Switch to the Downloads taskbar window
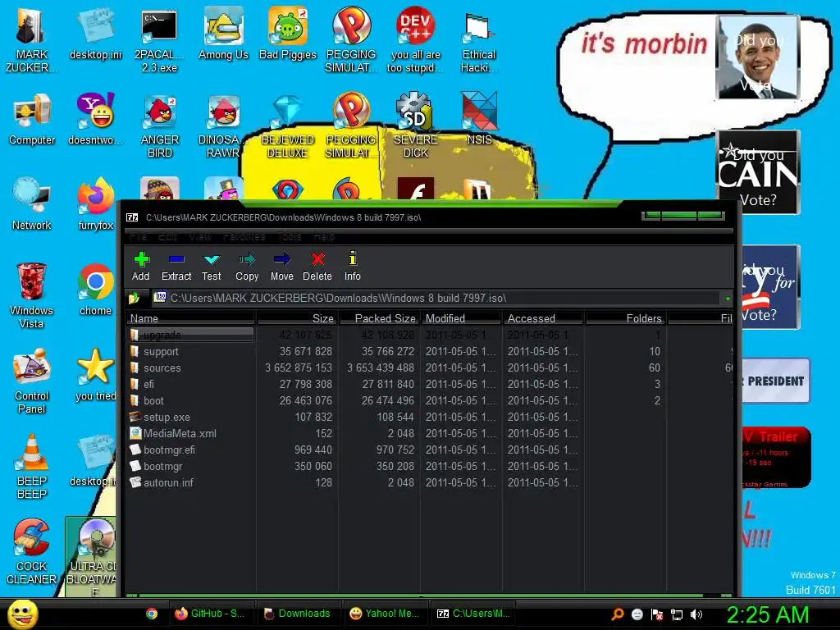Screen dimensions: 840x630 [x=298, y=614]
